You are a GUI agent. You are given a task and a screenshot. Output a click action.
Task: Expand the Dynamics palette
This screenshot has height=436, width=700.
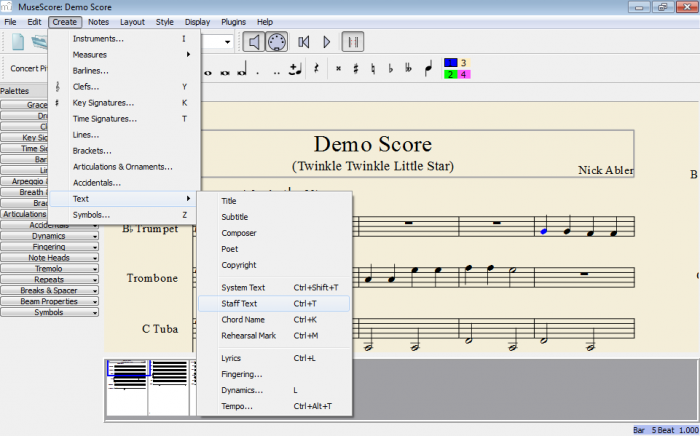pyautogui.click(x=49, y=236)
